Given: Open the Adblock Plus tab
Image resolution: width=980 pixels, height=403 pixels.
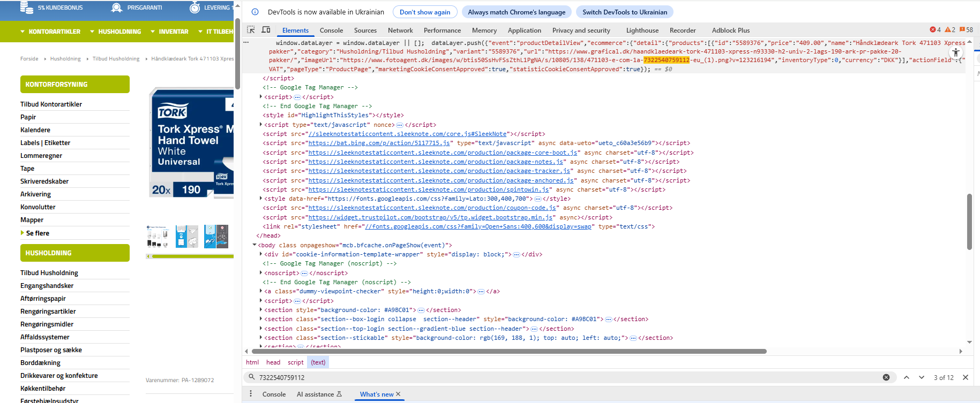Looking at the screenshot, I should click(731, 31).
